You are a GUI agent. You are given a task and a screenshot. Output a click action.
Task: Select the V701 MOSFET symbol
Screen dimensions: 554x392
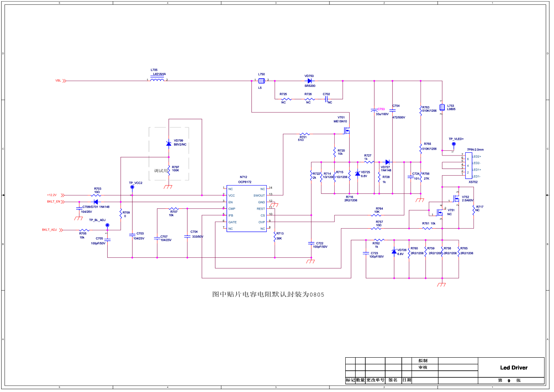[347, 130]
